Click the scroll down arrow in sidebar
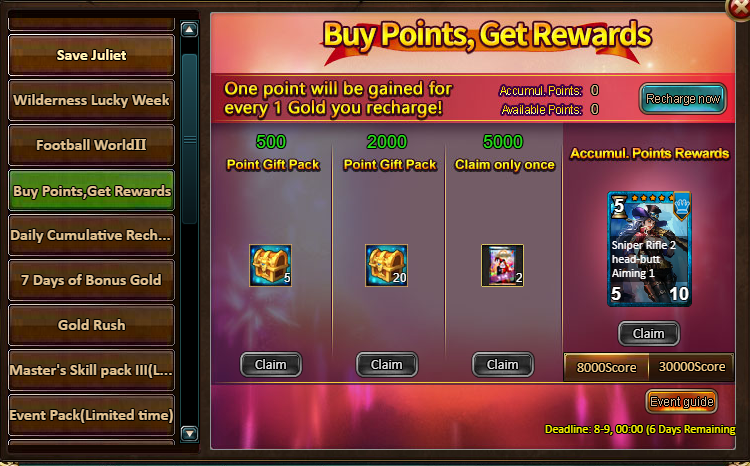750x466 pixels. pyautogui.click(x=189, y=433)
